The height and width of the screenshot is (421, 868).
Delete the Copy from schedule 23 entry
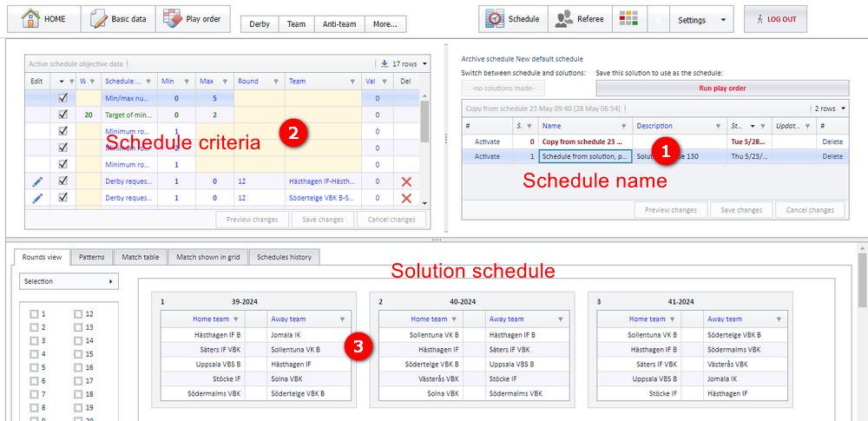(x=832, y=141)
